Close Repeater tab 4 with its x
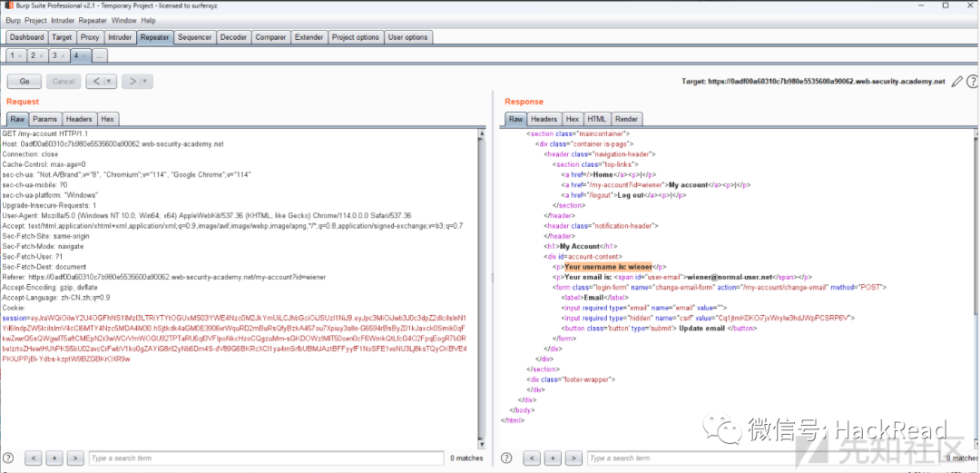Screen dimensions: 980x473 click(x=84, y=56)
